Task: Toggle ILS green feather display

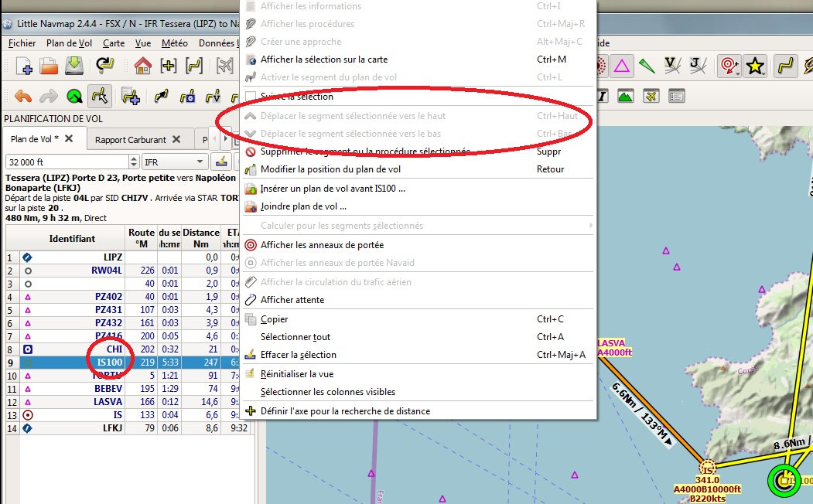Action: [x=647, y=66]
